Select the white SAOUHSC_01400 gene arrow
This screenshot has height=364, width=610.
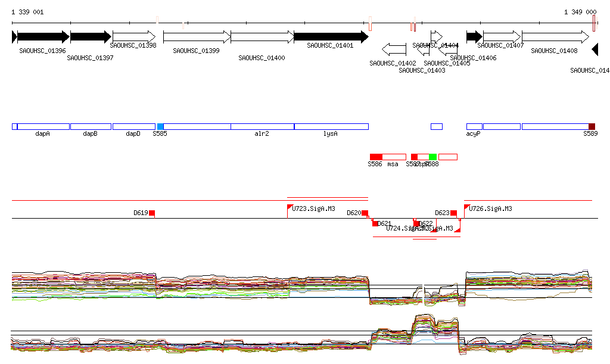click(263, 37)
